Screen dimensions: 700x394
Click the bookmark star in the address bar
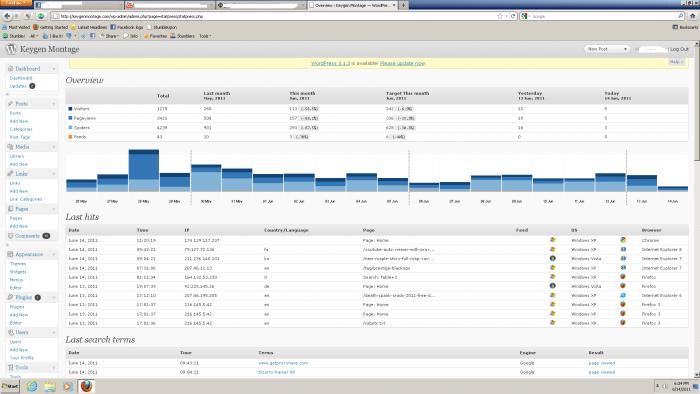500,16
